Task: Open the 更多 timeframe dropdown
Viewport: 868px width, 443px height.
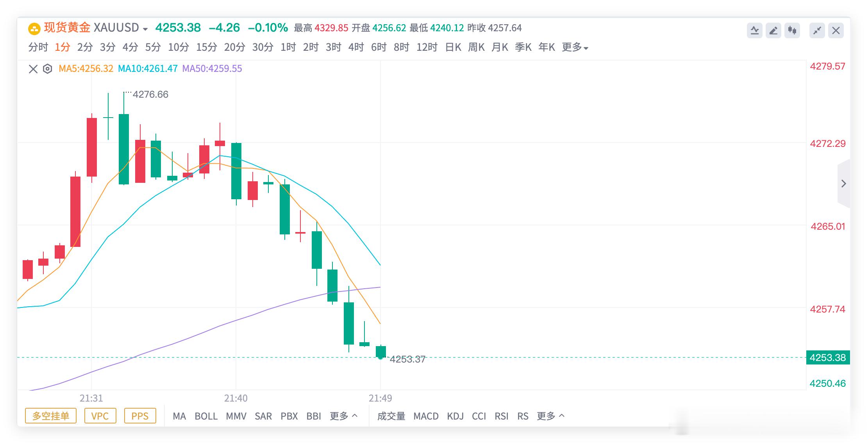Action: 575,47
